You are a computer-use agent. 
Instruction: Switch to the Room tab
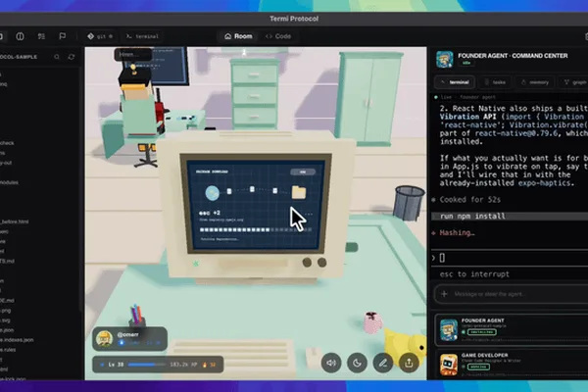tap(238, 36)
